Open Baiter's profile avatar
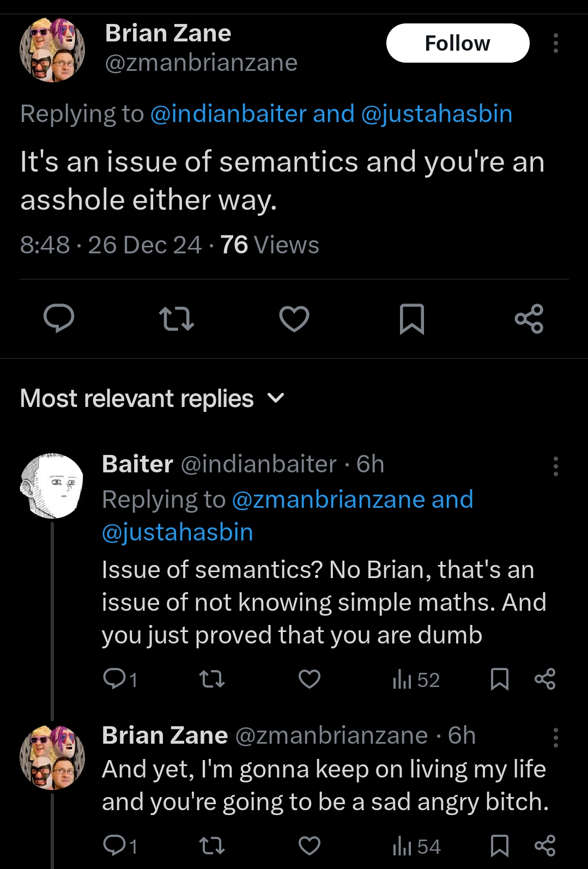The height and width of the screenshot is (869, 588). point(52,485)
